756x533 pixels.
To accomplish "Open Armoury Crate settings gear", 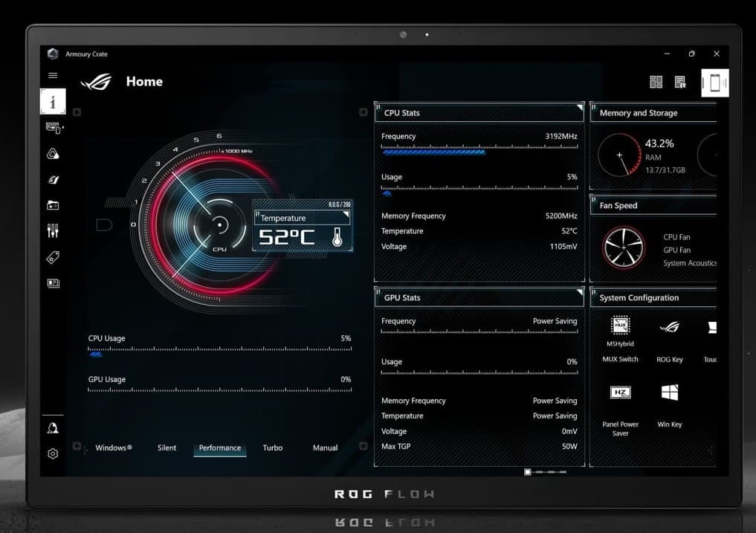I will coord(52,453).
